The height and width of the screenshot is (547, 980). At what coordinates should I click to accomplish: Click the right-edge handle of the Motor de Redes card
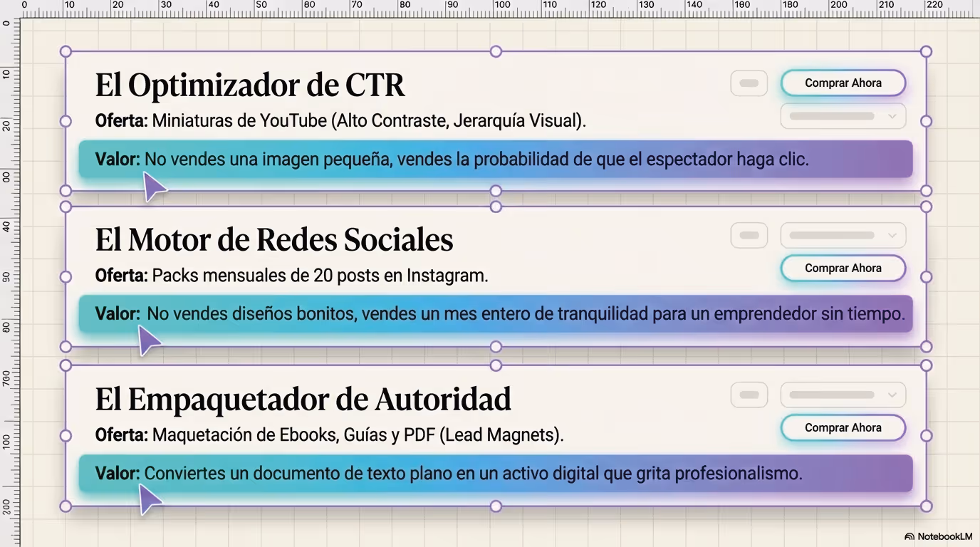coord(927,276)
